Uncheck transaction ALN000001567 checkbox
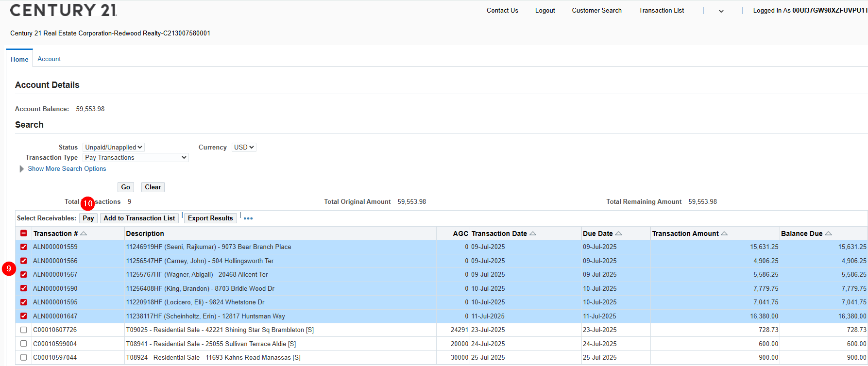 [x=23, y=275]
